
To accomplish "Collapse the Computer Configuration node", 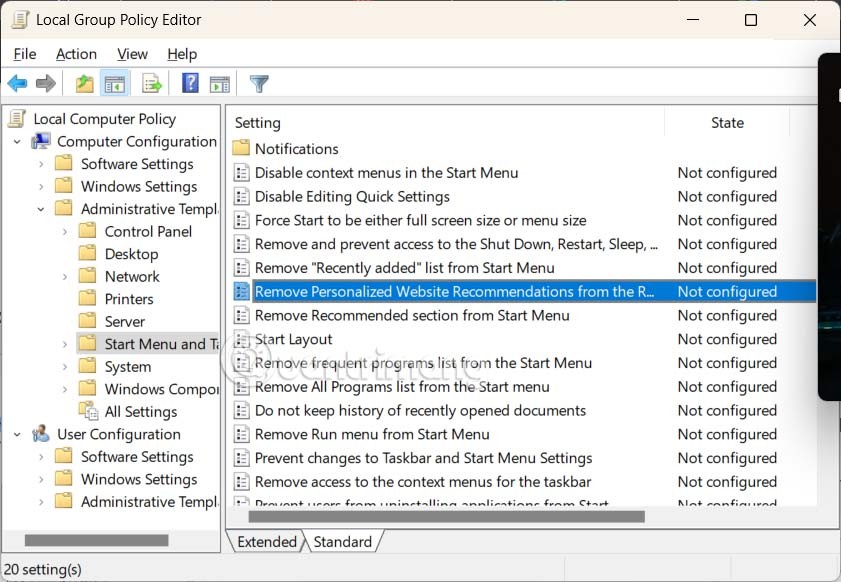I will (x=17, y=142).
